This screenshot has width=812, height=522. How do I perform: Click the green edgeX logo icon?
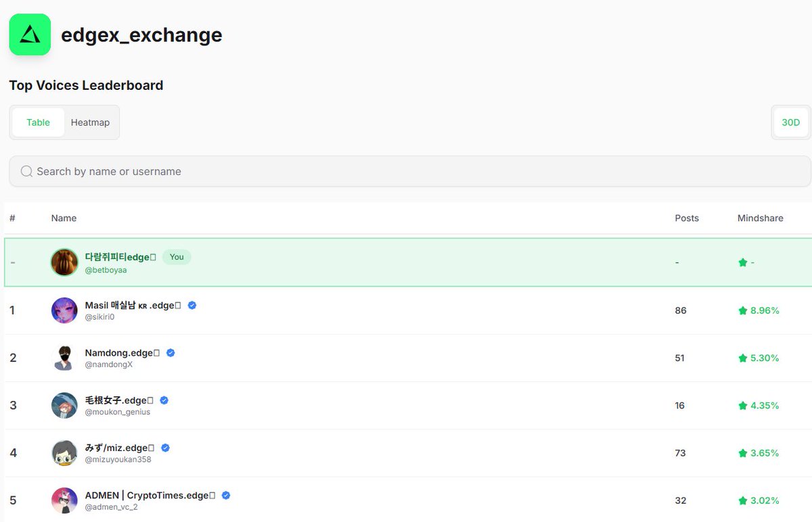pos(30,34)
